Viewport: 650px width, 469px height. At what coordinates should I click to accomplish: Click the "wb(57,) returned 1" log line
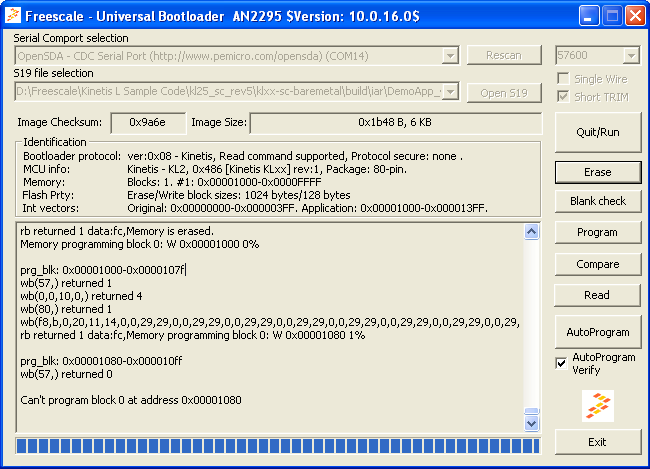point(66,283)
